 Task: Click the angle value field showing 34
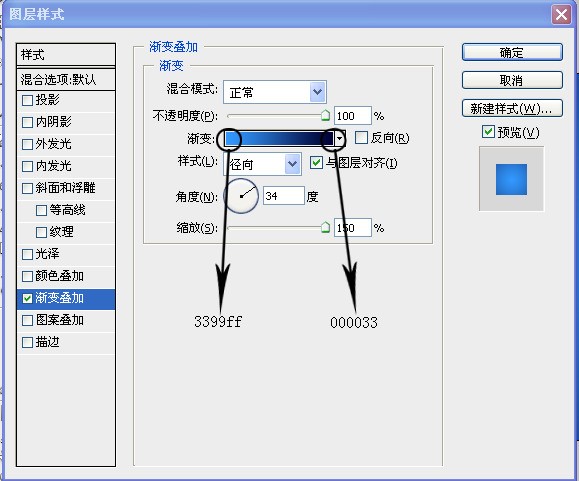(284, 196)
